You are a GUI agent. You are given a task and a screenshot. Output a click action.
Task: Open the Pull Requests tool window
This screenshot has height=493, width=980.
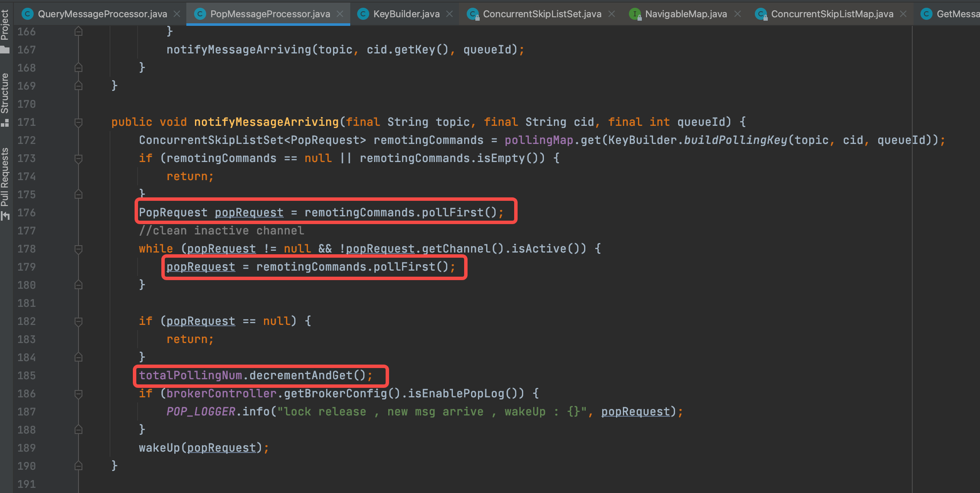[5, 184]
